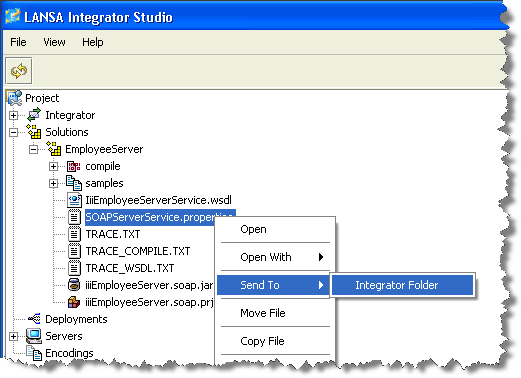Click the Deployments node icon
Viewport: 521px width, 378px height.
coord(34,319)
